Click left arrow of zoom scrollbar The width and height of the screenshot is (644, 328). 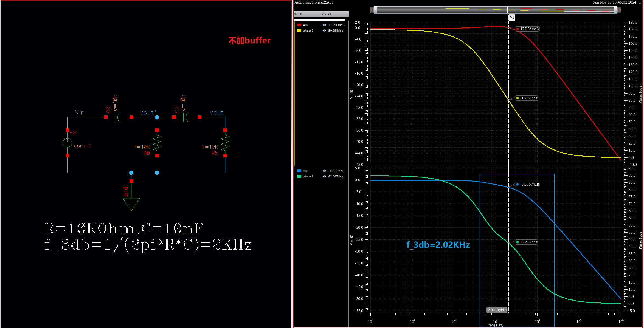(x=372, y=10)
